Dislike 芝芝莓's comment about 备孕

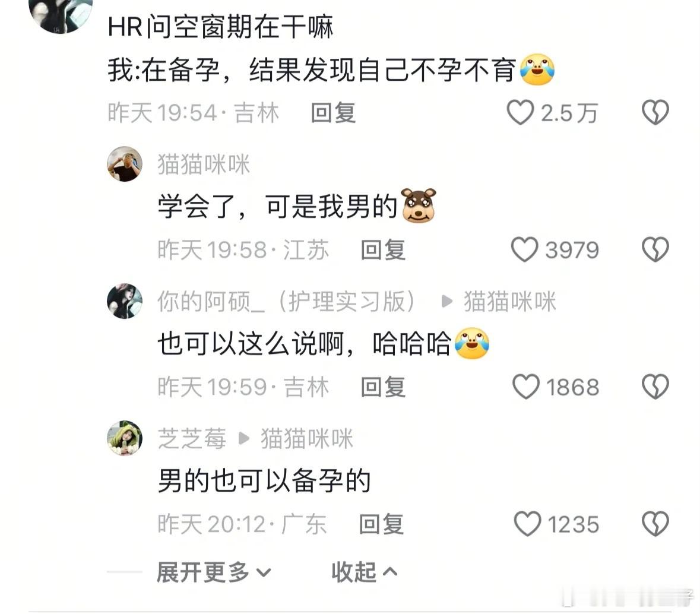[655, 523]
